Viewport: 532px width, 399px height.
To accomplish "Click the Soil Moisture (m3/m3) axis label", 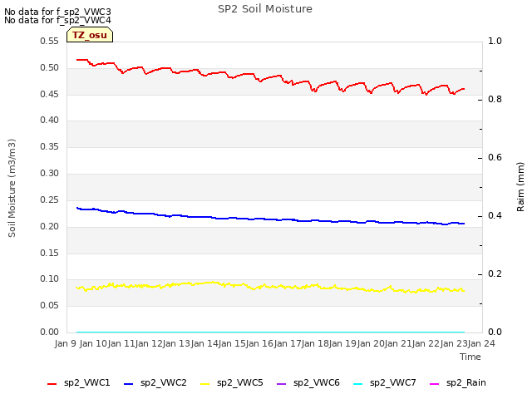I will (12, 188).
